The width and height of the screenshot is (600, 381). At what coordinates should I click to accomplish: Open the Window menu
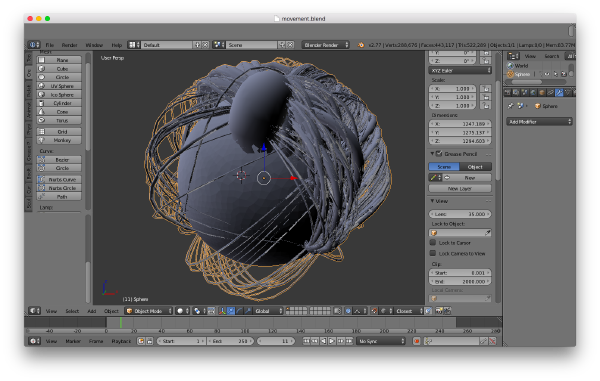pos(94,45)
